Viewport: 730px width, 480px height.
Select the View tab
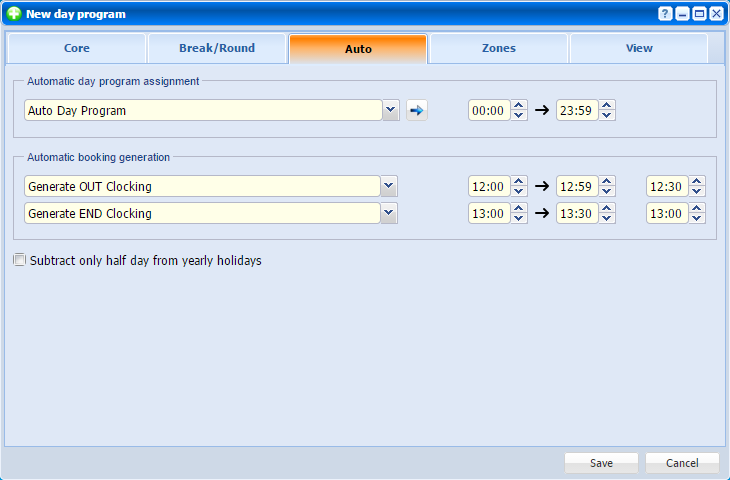pos(639,48)
